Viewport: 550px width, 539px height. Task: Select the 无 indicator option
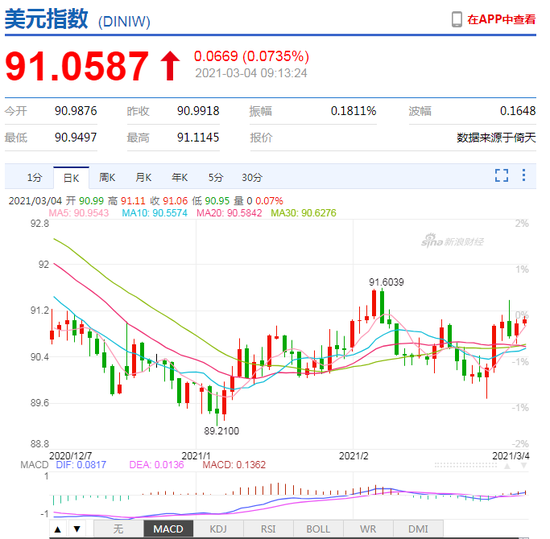click(119, 529)
